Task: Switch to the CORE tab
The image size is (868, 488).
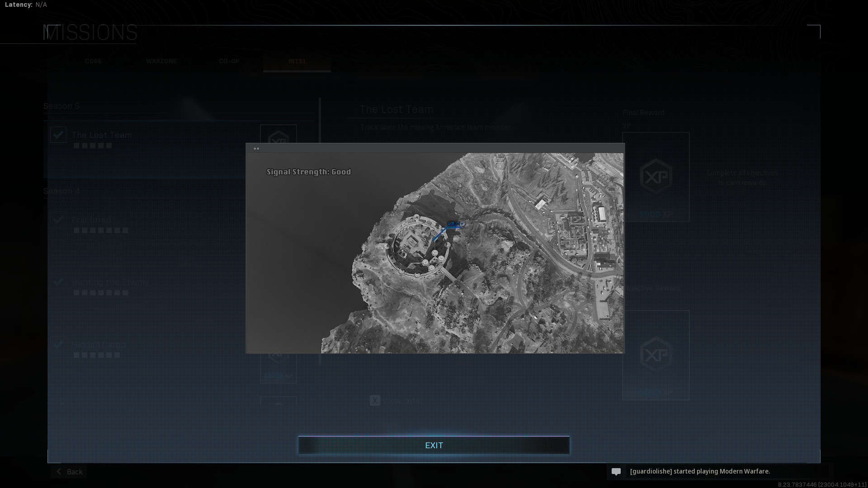Action: tap(94, 61)
